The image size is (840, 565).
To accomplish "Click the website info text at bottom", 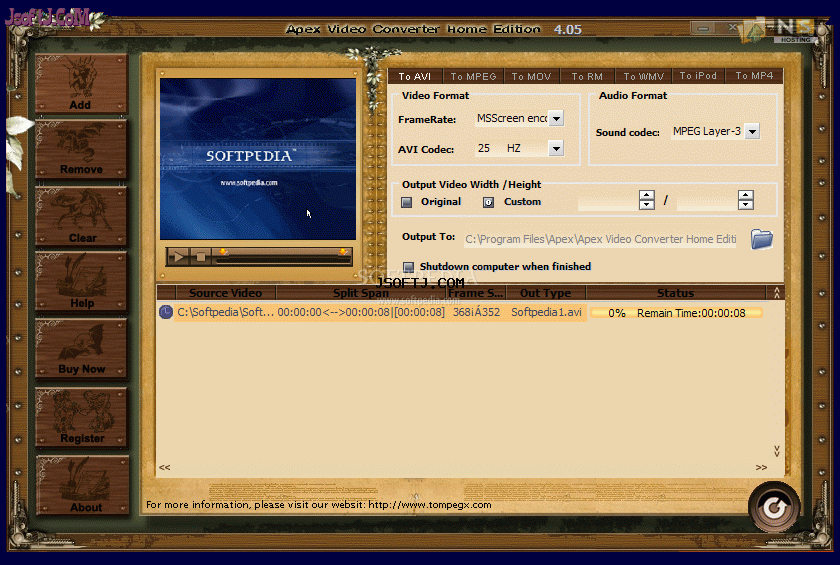I will pyautogui.click(x=318, y=504).
